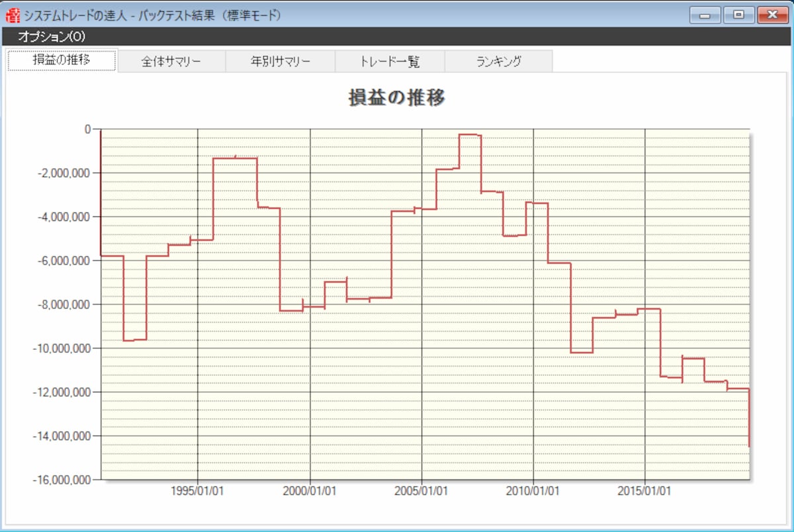Image resolution: width=794 pixels, height=532 pixels.
Task: Close the backtest results window
Action: 772,14
